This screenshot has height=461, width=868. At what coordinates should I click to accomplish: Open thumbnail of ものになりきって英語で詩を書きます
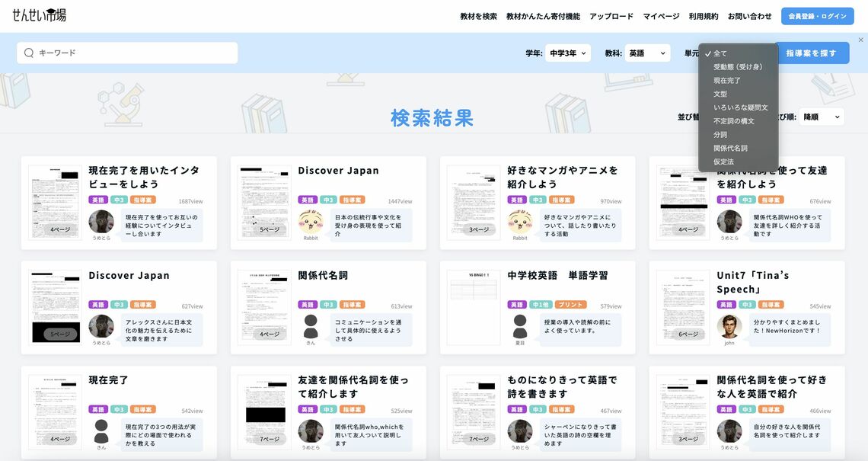474,411
